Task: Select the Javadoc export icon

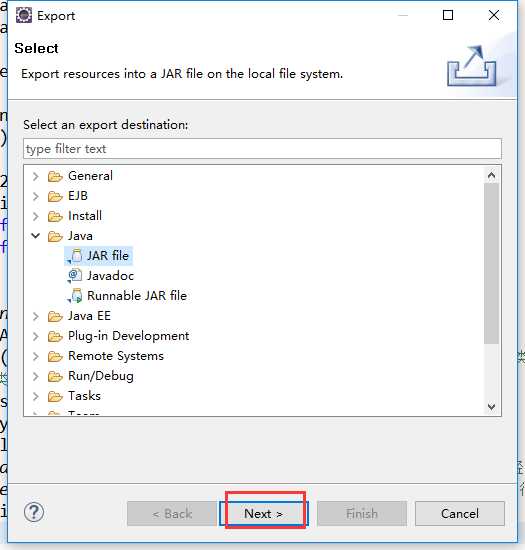Action: [75, 276]
